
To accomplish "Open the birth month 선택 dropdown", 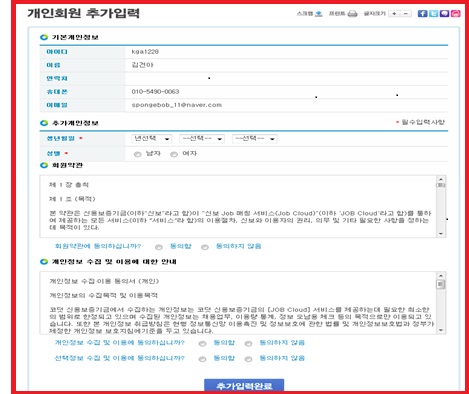I will point(202,138).
